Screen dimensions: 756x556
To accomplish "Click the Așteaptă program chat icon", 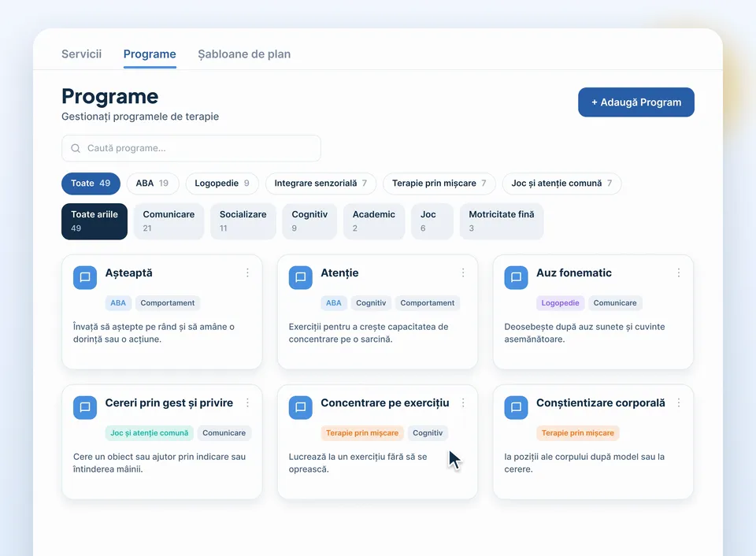I will click(x=85, y=277).
